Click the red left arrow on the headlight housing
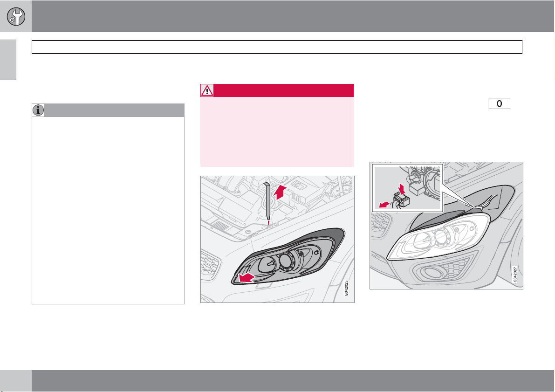Screen dimensions: 555x392 (x=247, y=278)
